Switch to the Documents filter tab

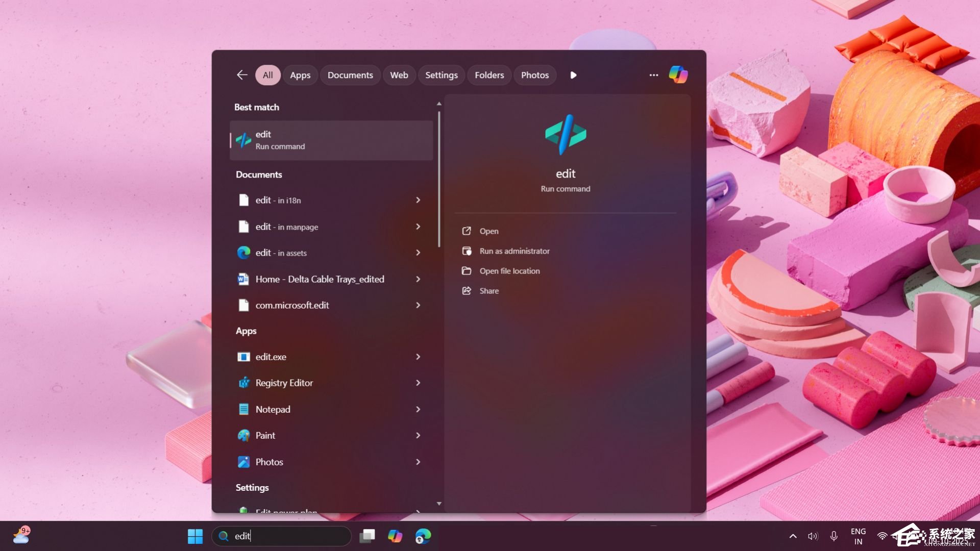pyautogui.click(x=350, y=74)
